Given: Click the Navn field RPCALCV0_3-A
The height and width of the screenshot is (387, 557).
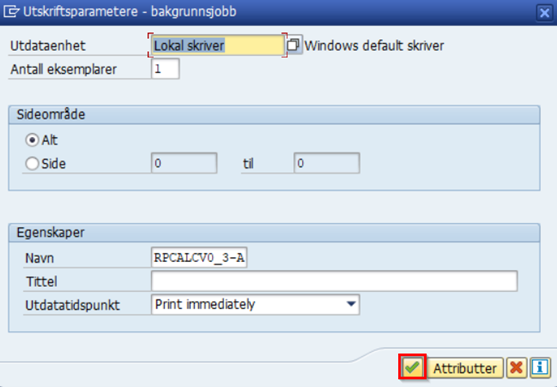Looking at the screenshot, I should pyautogui.click(x=199, y=257).
